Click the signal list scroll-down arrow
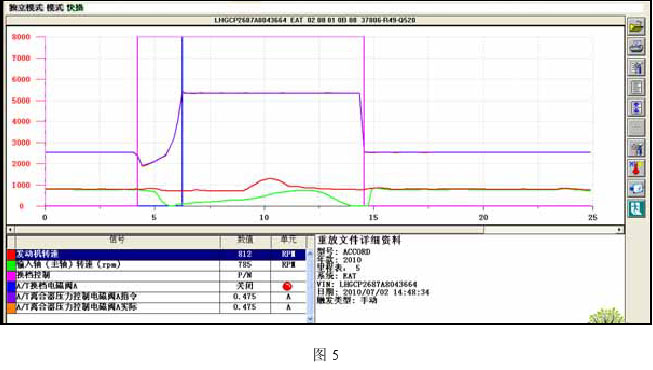This screenshot has width=653, height=370. point(309,318)
